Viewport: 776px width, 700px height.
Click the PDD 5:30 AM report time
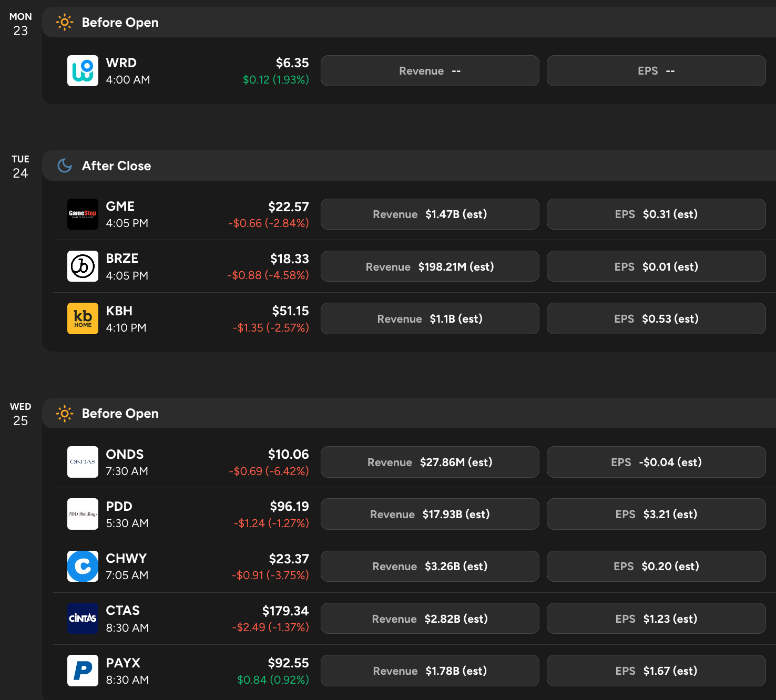[x=127, y=523]
